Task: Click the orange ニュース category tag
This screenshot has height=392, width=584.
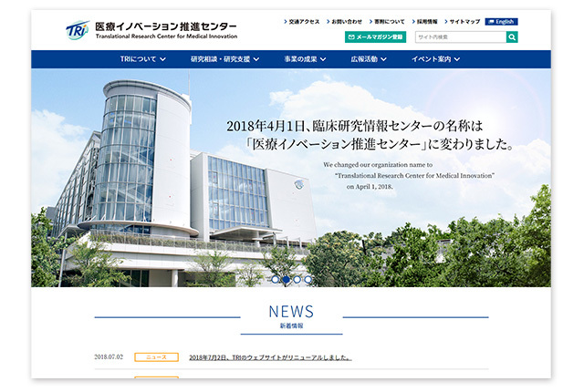Action: pos(156,357)
